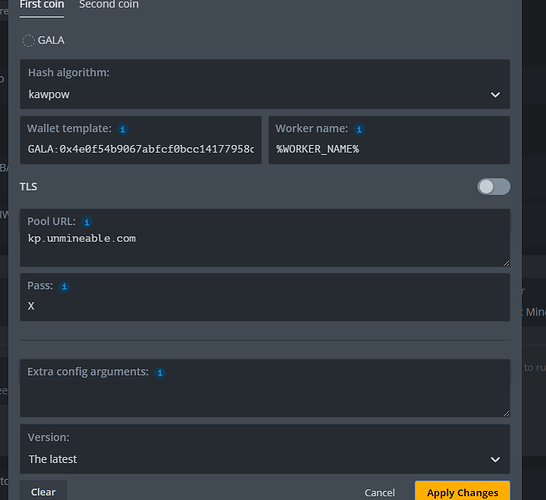This screenshot has width=546, height=500.
Task: Open the Hash algorithm kawpow dropdown
Action: pos(265,84)
